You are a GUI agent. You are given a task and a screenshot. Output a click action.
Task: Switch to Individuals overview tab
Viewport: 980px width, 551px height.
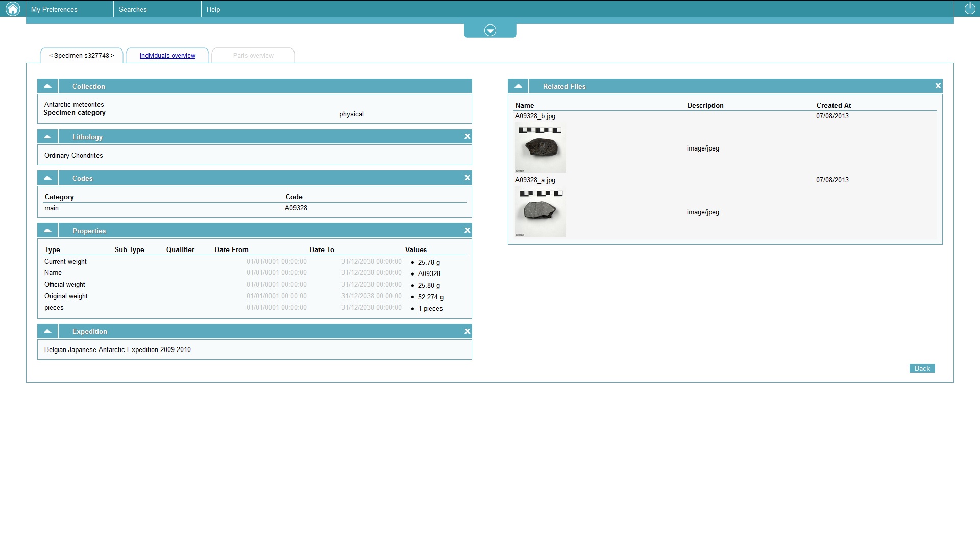pos(167,56)
